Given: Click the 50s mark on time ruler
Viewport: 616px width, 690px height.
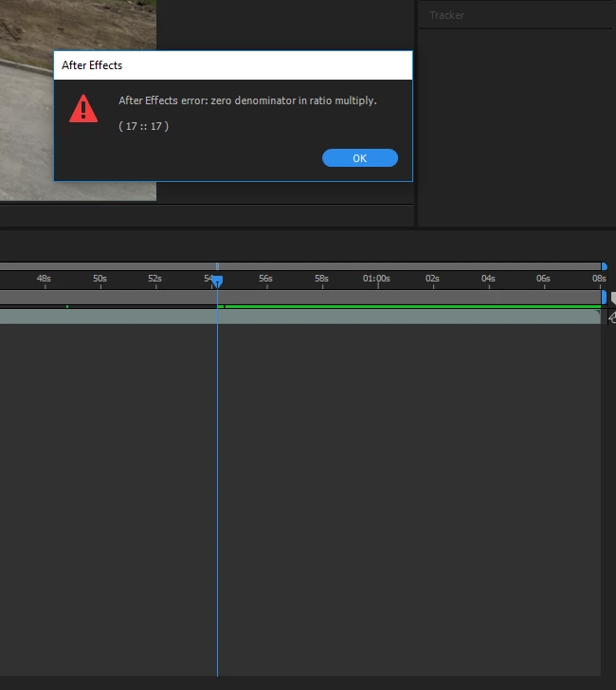Looking at the screenshot, I should [x=100, y=279].
